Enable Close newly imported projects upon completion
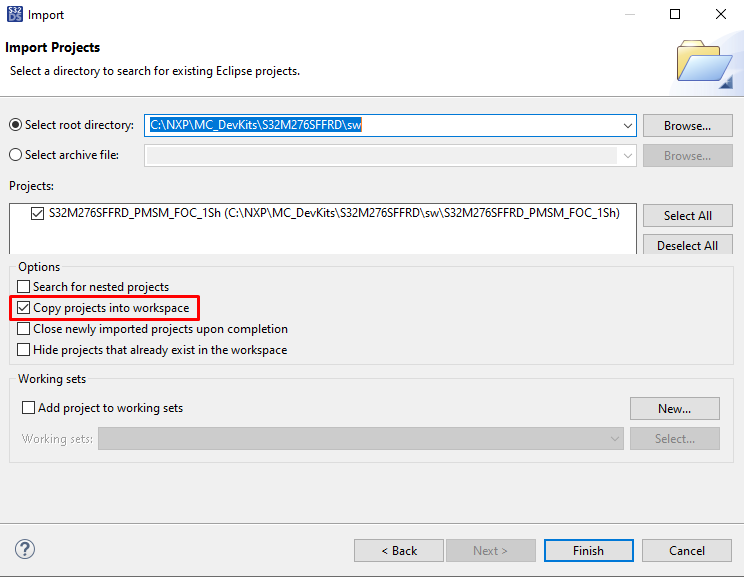The height and width of the screenshot is (577, 744). (x=24, y=329)
